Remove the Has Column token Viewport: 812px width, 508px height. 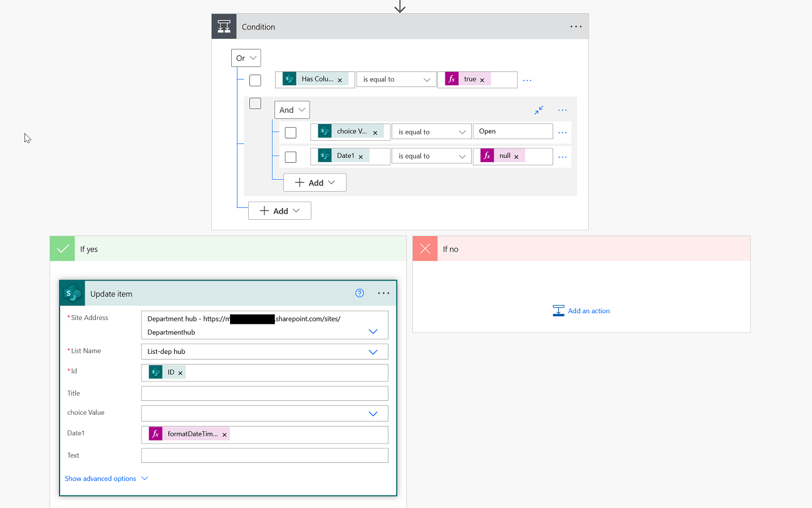[340, 80]
